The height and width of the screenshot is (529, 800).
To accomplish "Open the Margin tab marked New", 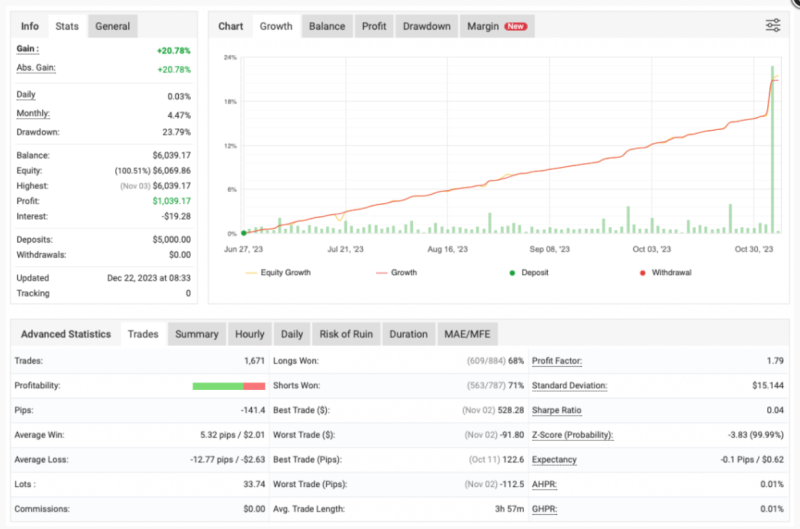I will (497, 26).
